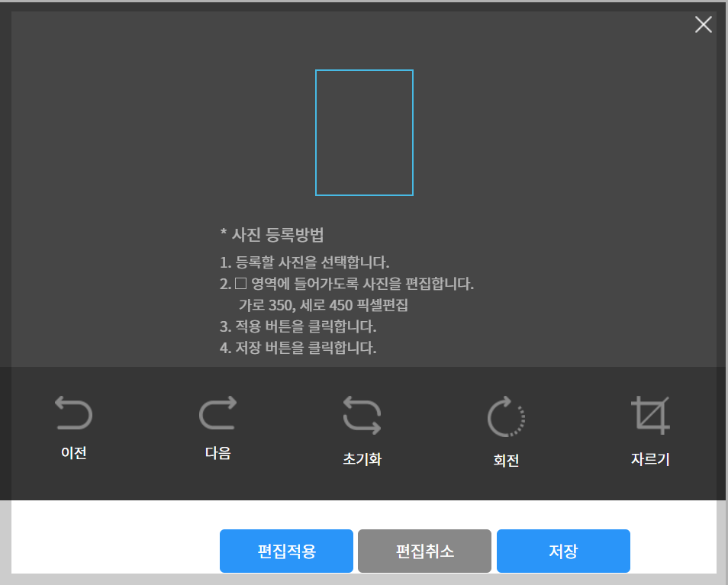Cancel editing via the 편집취소 button
The height and width of the screenshot is (585, 728).
[424, 551]
